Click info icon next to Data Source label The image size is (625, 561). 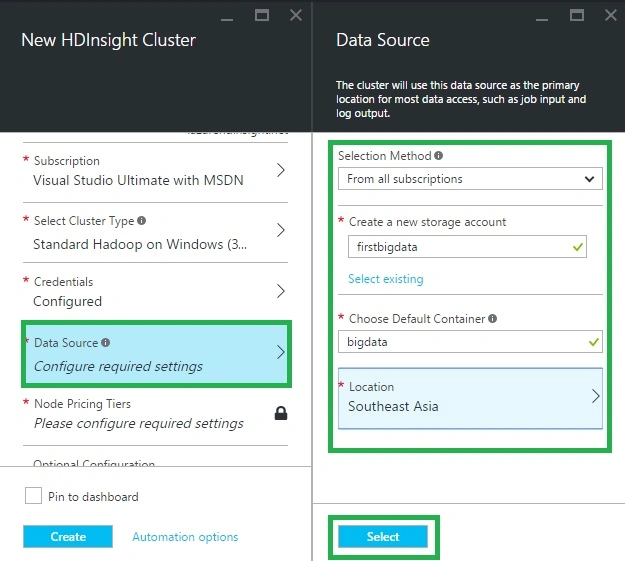(x=105, y=343)
